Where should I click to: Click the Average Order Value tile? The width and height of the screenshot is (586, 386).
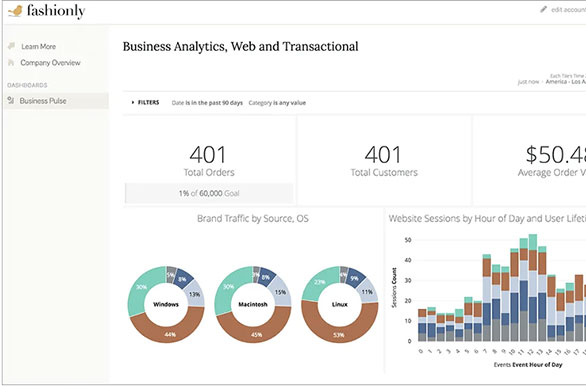[530, 161]
